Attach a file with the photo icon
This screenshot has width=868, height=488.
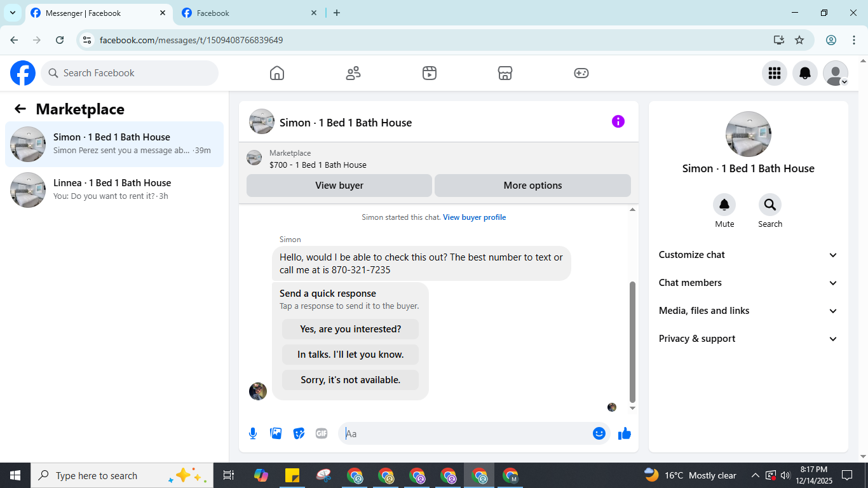point(276,433)
